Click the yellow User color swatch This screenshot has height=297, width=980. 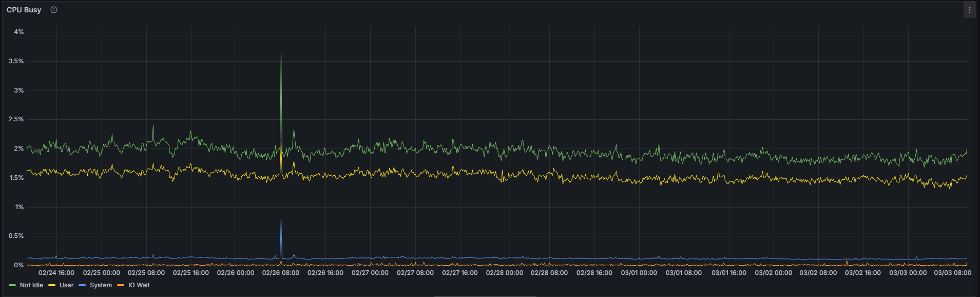pyautogui.click(x=52, y=285)
